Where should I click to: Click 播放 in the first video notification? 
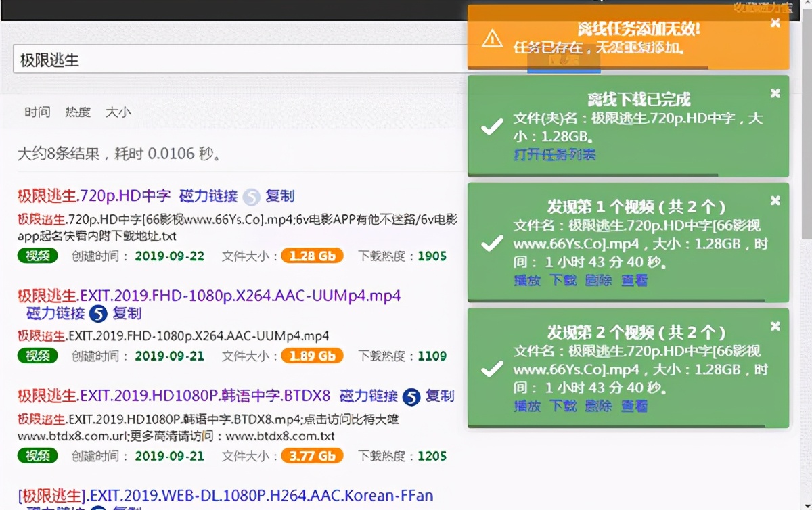coord(526,281)
